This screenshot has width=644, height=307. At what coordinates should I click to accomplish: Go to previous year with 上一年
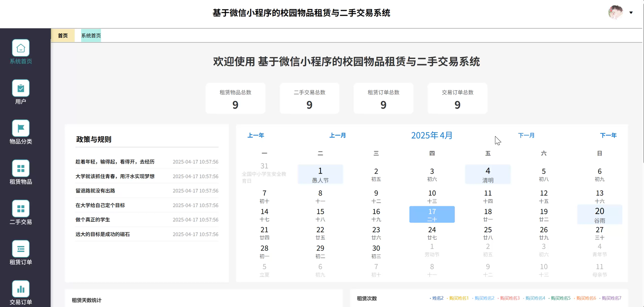point(256,135)
